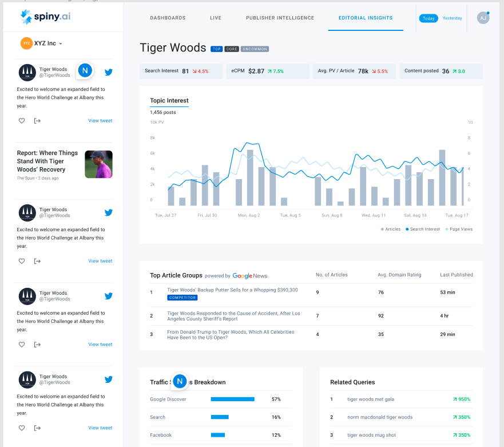Click Tiger Woods avatar on first tweet
The width and height of the screenshot is (504, 447).
pyautogui.click(x=27, y=72)
